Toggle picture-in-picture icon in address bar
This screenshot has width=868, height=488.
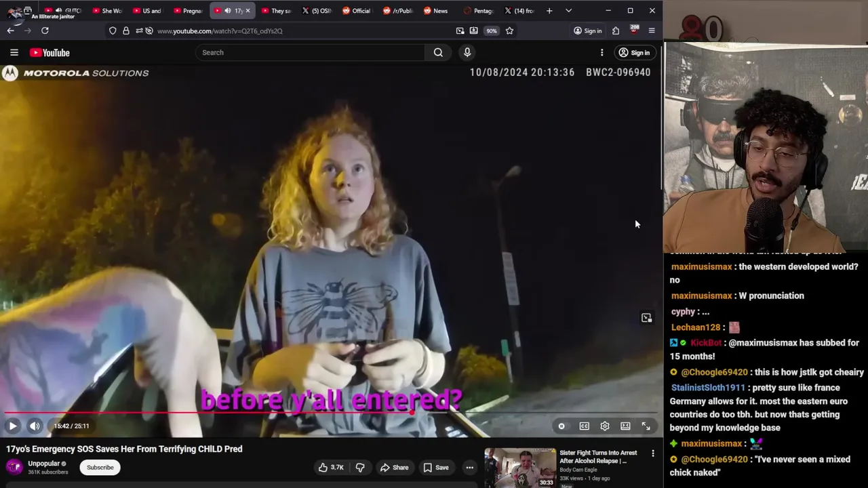coord(460,30)
